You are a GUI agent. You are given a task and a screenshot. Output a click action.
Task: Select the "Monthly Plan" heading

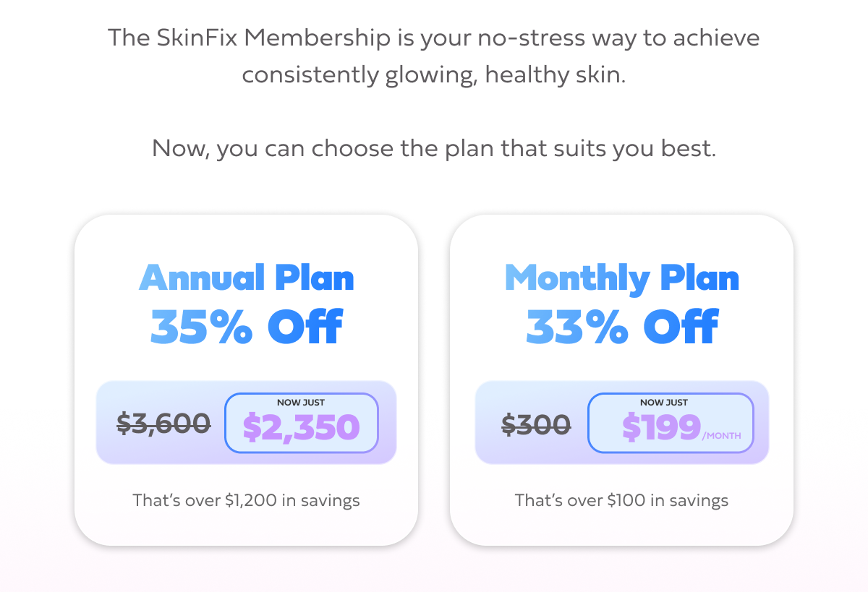(x=621, y=278)
